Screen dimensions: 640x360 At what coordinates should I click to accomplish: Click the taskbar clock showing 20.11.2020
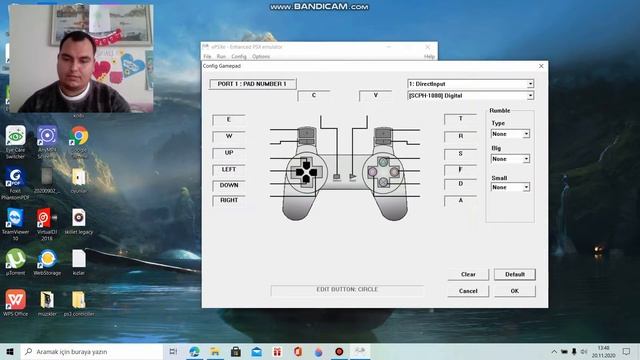[x=603, y=351]
